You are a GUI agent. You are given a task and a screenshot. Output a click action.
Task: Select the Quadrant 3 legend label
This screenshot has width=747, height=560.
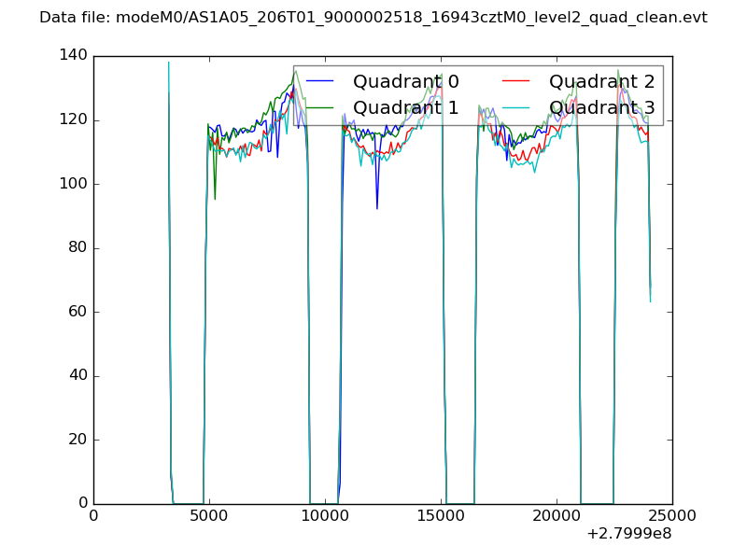click(601, 107)
